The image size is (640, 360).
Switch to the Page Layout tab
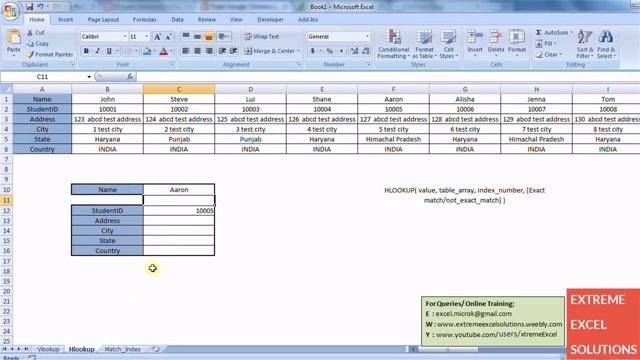pyautogui.click(x=103, y=20)
